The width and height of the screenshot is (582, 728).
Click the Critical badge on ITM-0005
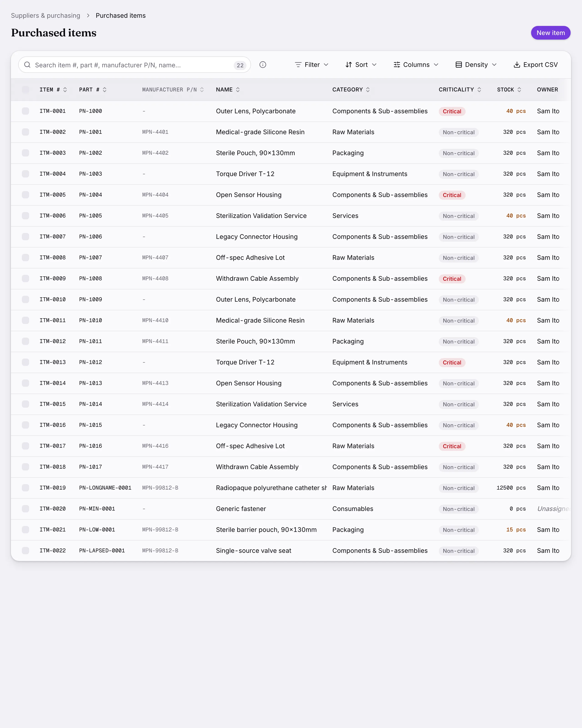(452, 195)
